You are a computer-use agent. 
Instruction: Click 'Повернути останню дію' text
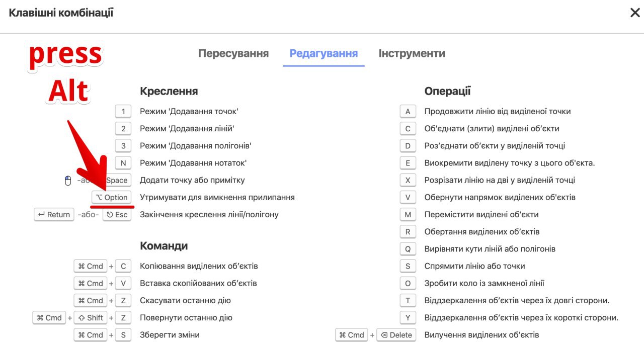coord(186,318)
